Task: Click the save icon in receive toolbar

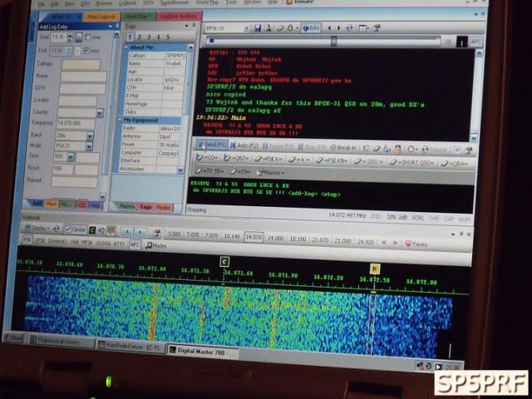Action: [257, 28]
